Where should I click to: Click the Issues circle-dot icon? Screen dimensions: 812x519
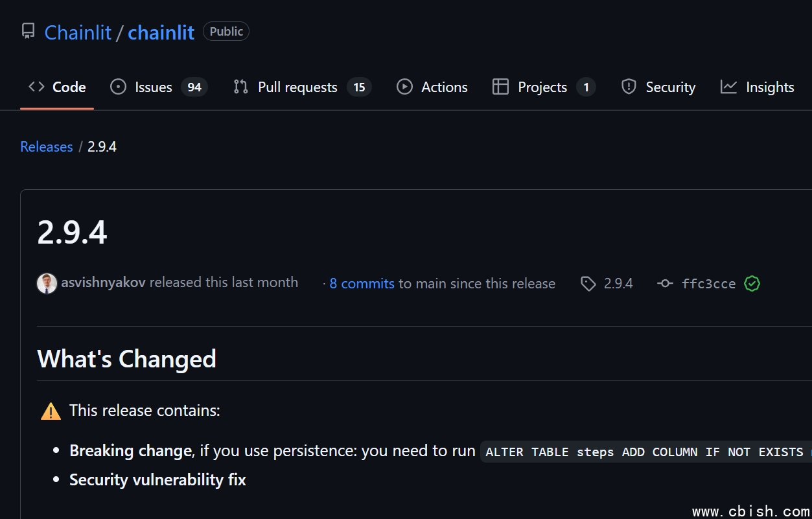[118, 87]
